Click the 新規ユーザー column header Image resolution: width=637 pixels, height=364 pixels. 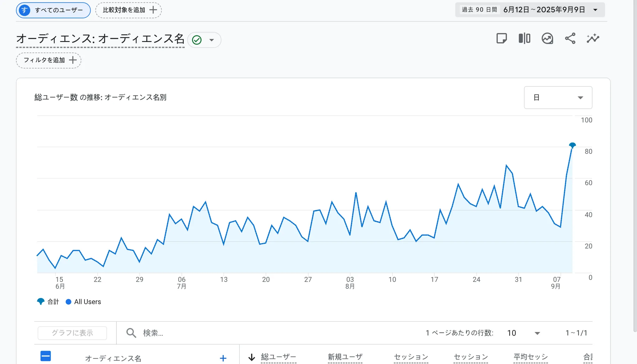[345, 357]
